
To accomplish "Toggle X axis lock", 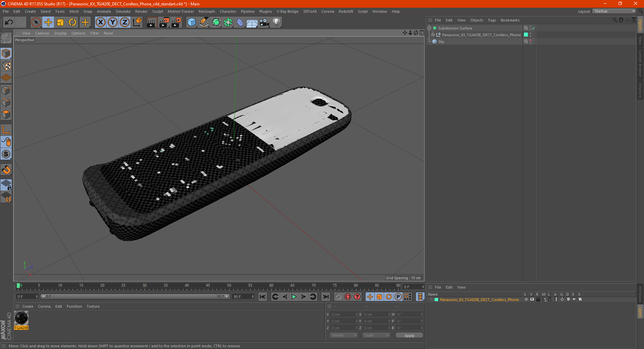I will pos(100,22).
